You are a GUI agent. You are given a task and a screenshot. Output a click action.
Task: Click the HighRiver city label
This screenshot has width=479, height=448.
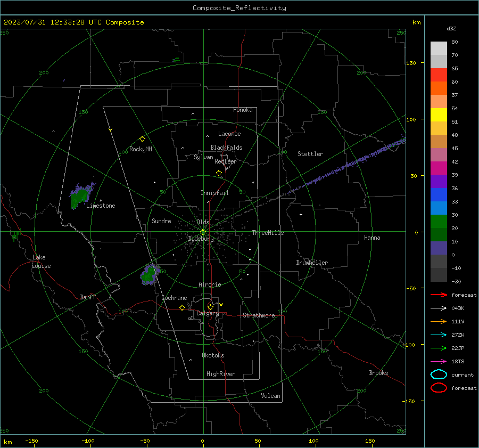221,374
